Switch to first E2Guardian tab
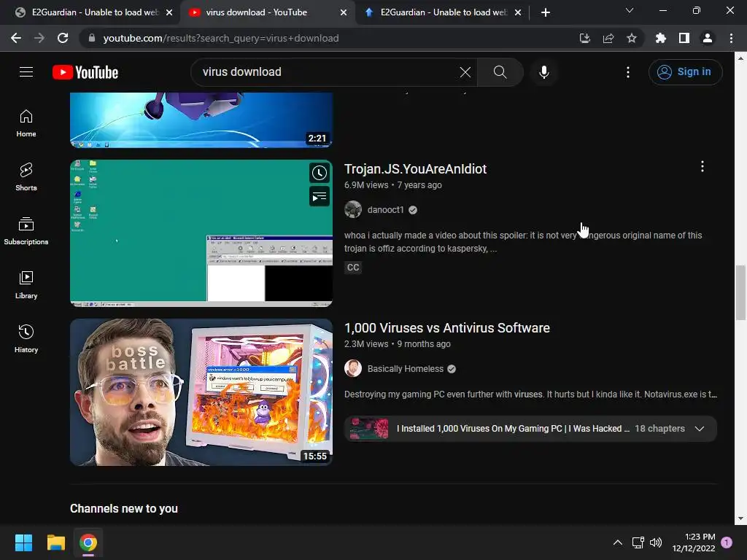This screenshot has height=560, width=747. click(x=94, y=12)
